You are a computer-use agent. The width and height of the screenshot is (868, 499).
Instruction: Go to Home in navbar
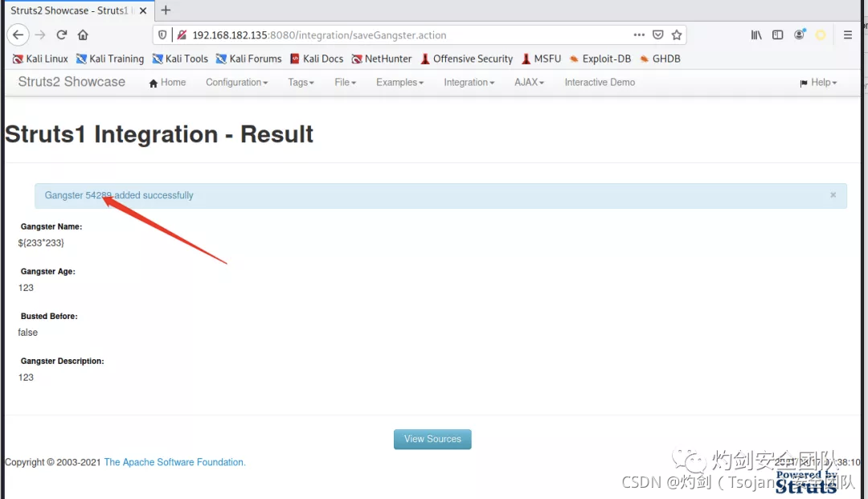coord(167,83)
